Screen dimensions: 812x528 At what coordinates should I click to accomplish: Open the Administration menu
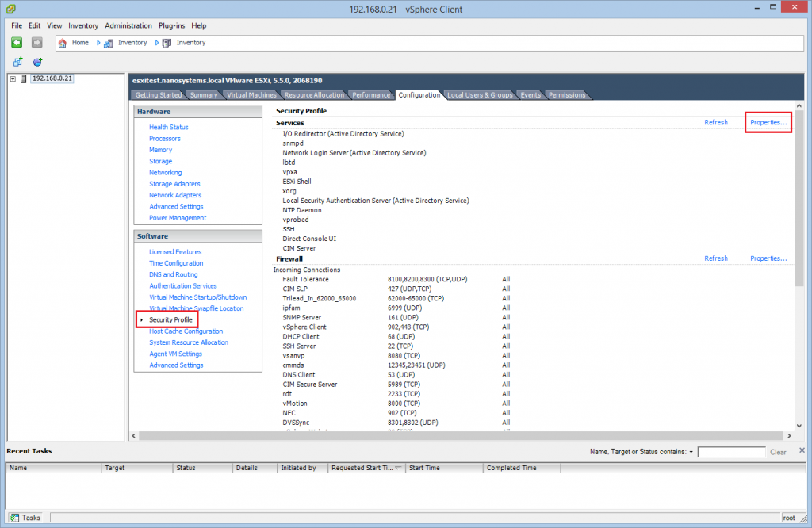[x=128, y=25]
